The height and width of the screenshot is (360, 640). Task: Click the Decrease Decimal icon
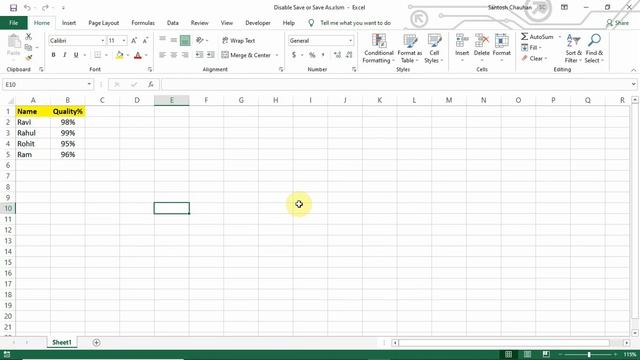pyautogui.click(x=349, y=55)
